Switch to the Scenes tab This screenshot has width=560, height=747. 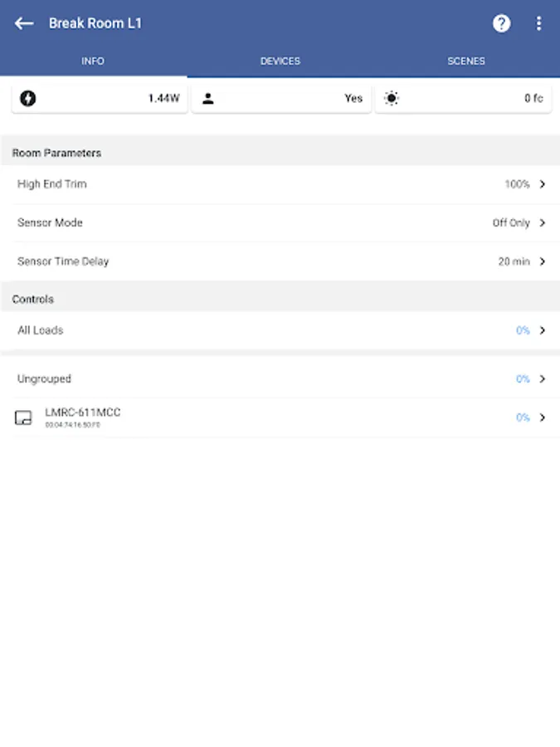pyautogui.click(x=466, y=61)
